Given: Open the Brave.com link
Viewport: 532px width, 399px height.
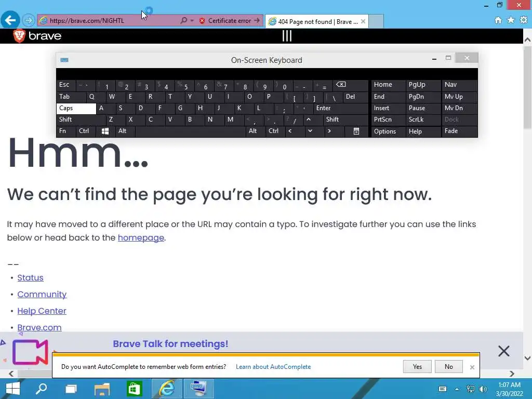Looking at the screenshot, I should click(39, 327).
